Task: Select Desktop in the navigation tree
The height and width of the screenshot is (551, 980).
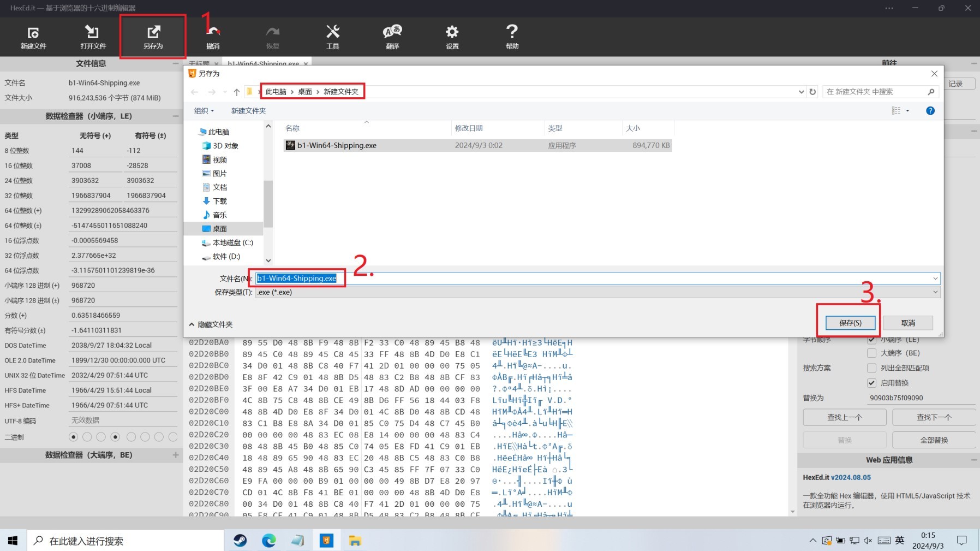Action: 220,229
